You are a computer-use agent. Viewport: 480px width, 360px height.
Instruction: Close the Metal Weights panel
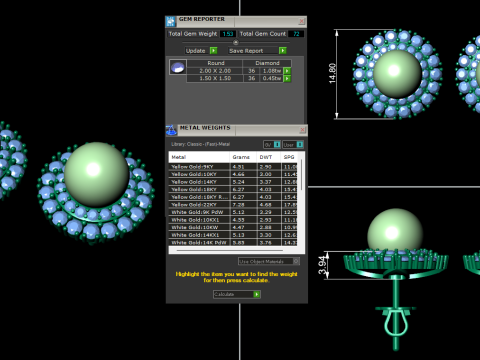302,129
